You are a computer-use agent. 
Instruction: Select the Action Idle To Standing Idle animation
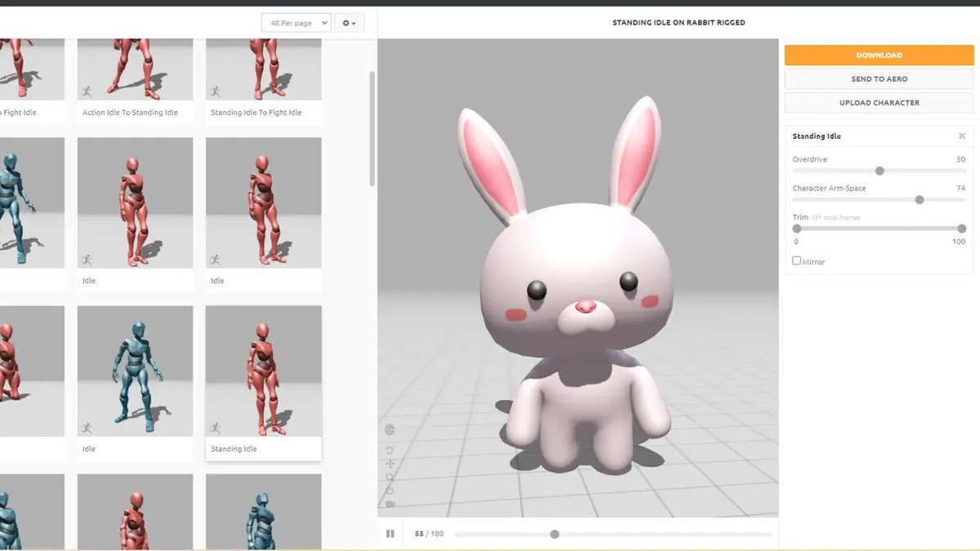click(136, 82)
